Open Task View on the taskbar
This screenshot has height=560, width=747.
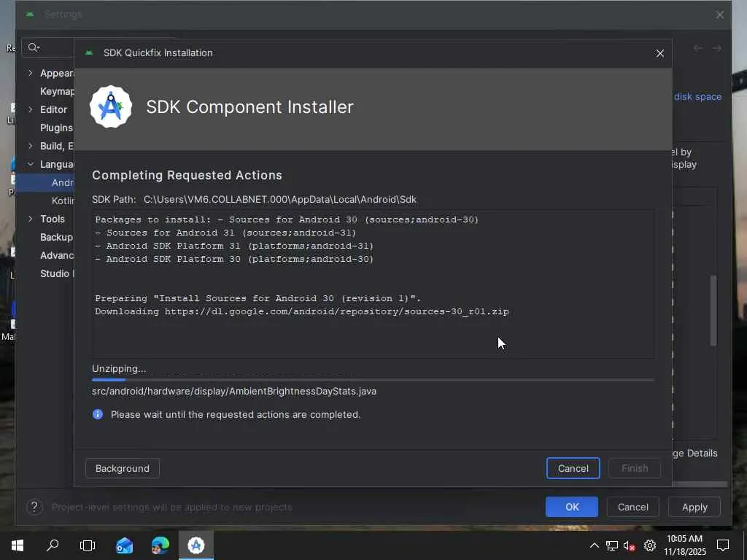click(88, 545)
